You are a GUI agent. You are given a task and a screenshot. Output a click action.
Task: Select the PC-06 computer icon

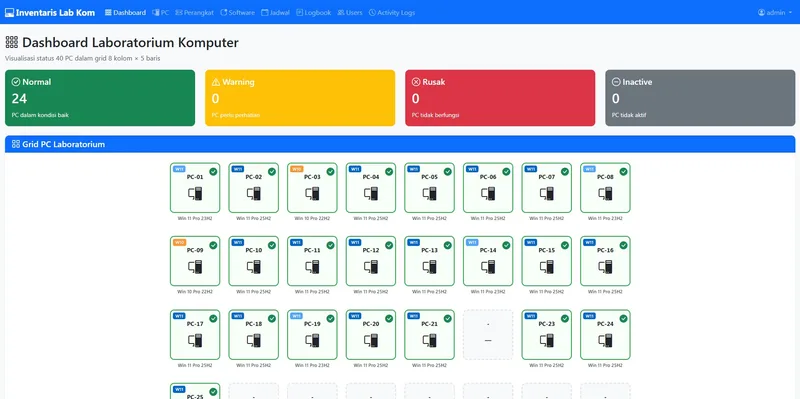click(x=488, y=193)
